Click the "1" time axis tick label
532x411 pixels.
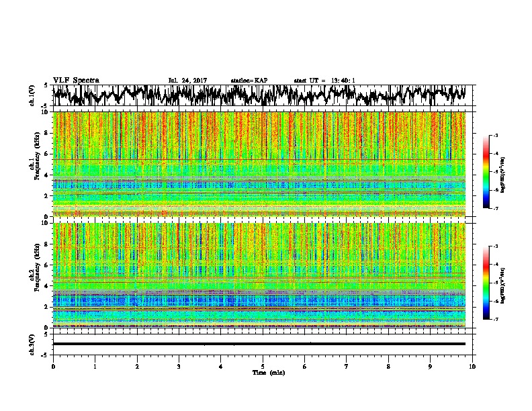[95, 367]
